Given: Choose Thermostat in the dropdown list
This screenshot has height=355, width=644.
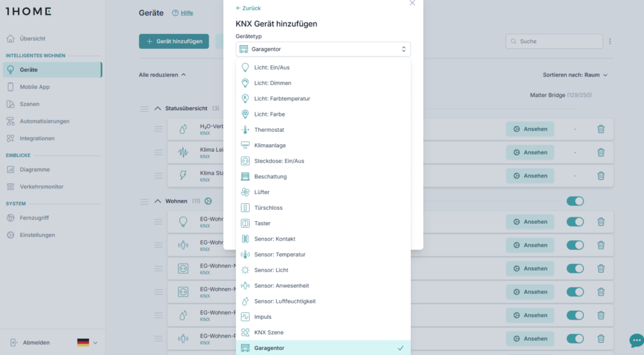Looking at the screenshot, I should 323,129.
